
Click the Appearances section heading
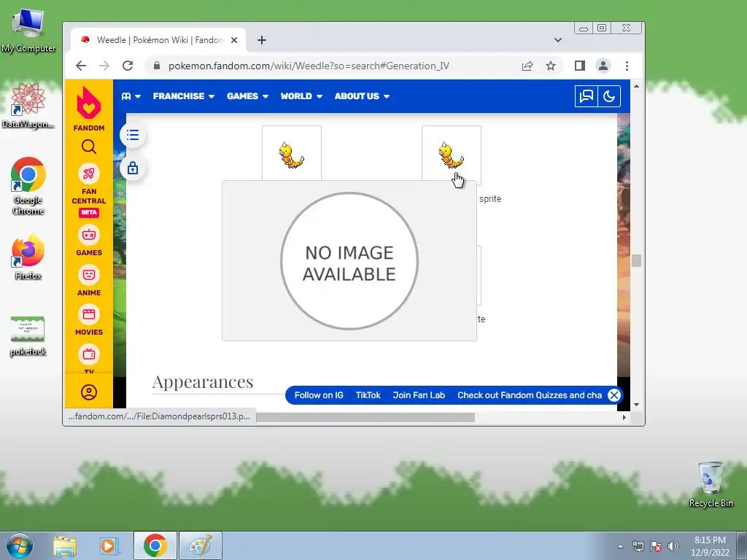203,382
